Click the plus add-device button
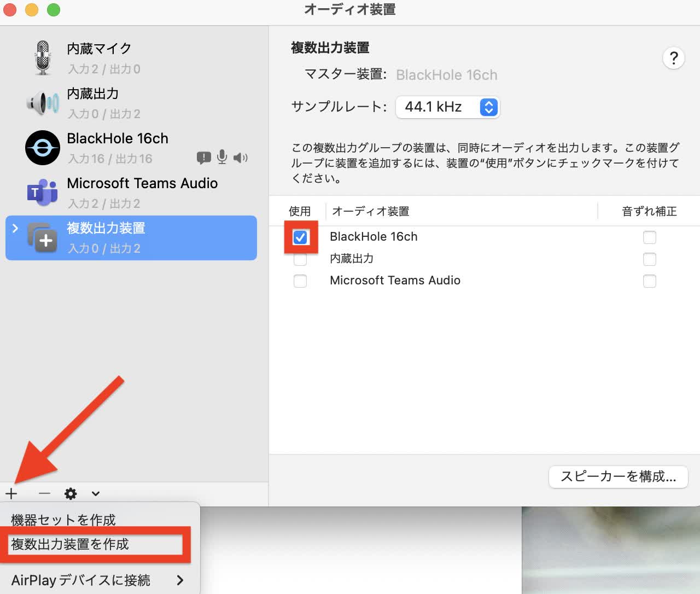 11,493
